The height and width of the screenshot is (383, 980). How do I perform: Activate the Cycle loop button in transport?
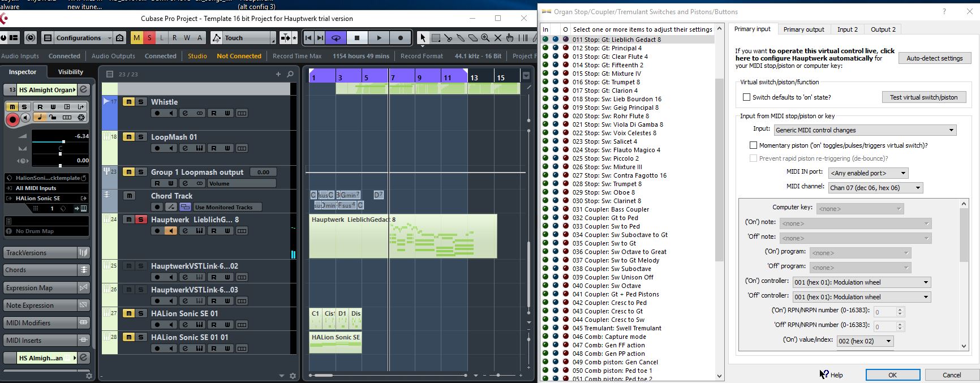point(336,38)
